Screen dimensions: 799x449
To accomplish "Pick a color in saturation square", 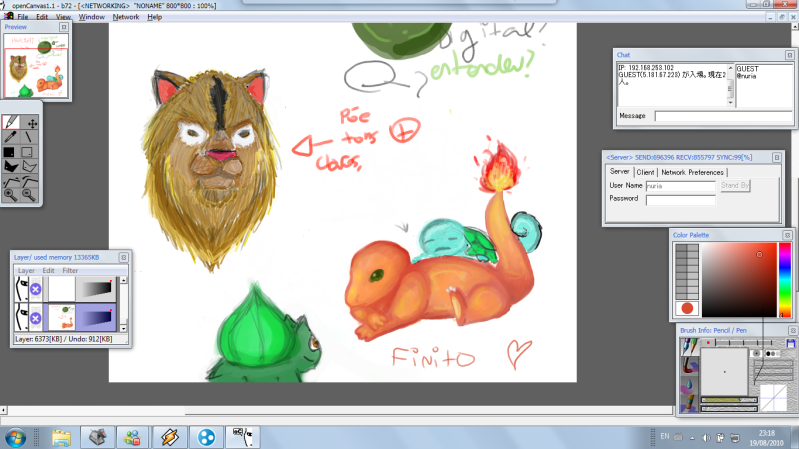I will (x=739, y=280).
